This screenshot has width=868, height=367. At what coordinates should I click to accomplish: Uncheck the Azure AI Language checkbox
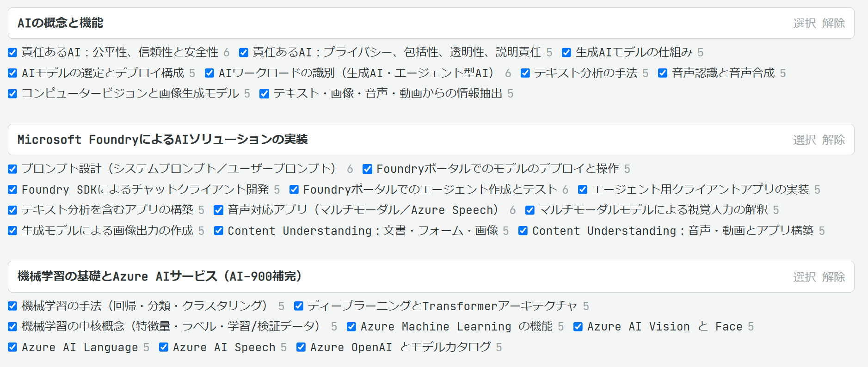click(x=12, y=347)
